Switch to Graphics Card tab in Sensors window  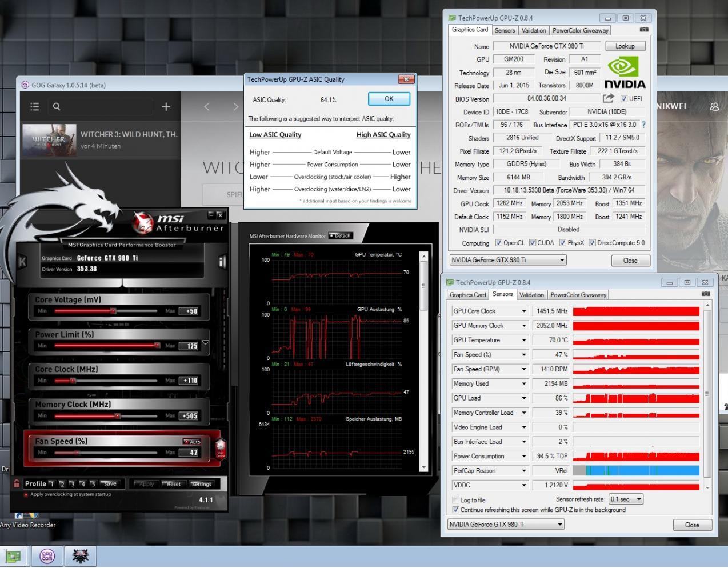[467, 295]
